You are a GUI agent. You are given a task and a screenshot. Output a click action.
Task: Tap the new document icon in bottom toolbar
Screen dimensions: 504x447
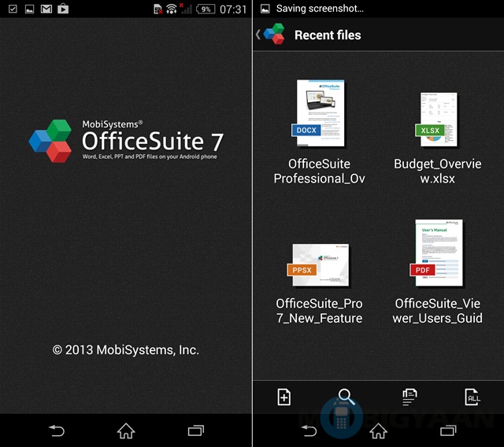point(283,397)
